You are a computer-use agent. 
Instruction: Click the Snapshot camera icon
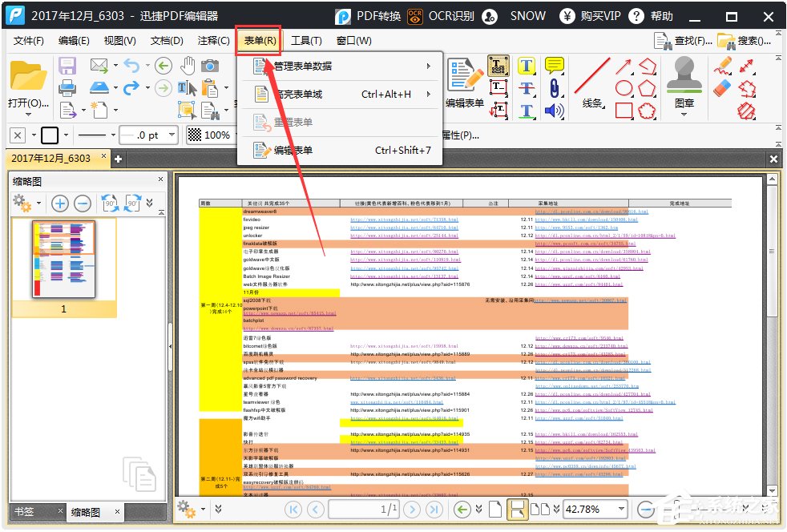(x=210, y=66)
